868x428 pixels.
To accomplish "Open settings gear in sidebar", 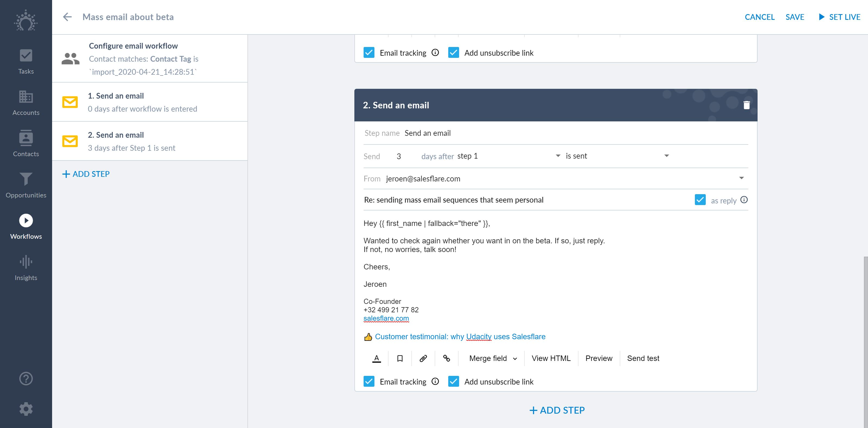I will coord(26,409).
